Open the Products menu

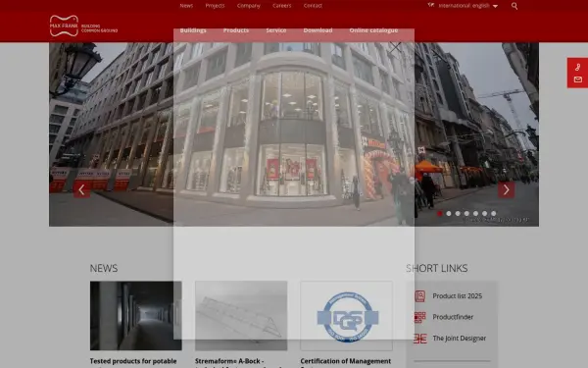coord(236,30)
